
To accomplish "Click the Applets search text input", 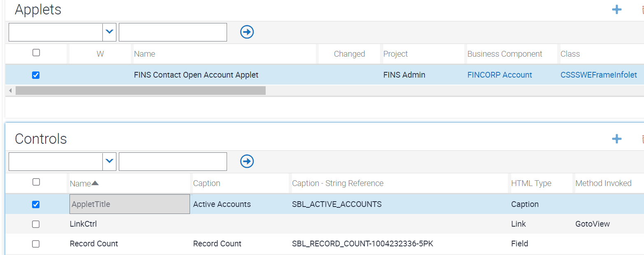I will (x=173, y=32).
